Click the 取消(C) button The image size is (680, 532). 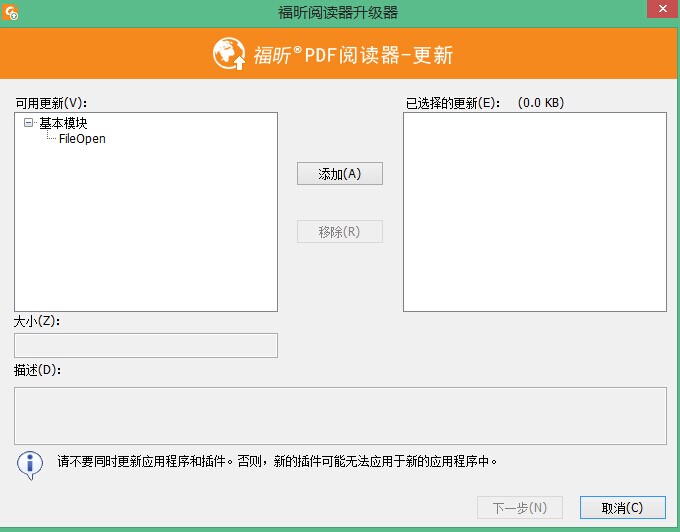coord(622,507)
